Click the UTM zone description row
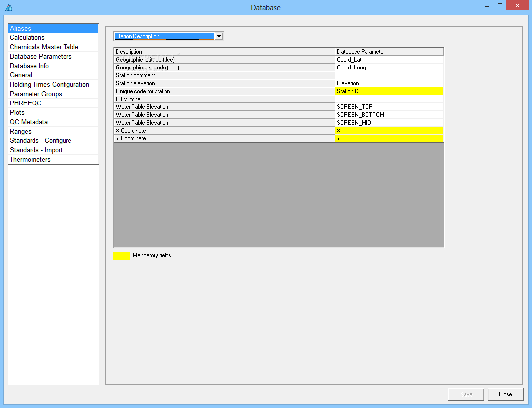532x408 pixels. click(x=224, y=99)
